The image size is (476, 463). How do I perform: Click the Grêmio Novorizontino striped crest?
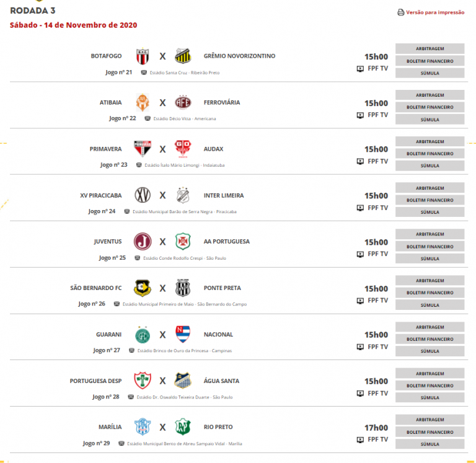point(183,56)
